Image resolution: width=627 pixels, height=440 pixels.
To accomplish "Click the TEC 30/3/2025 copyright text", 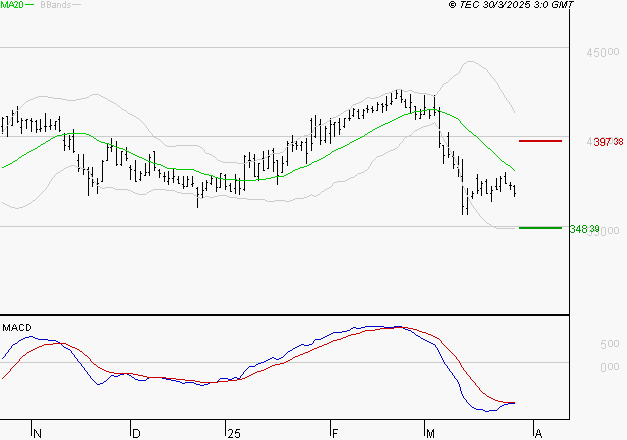I will coord(511,5).
